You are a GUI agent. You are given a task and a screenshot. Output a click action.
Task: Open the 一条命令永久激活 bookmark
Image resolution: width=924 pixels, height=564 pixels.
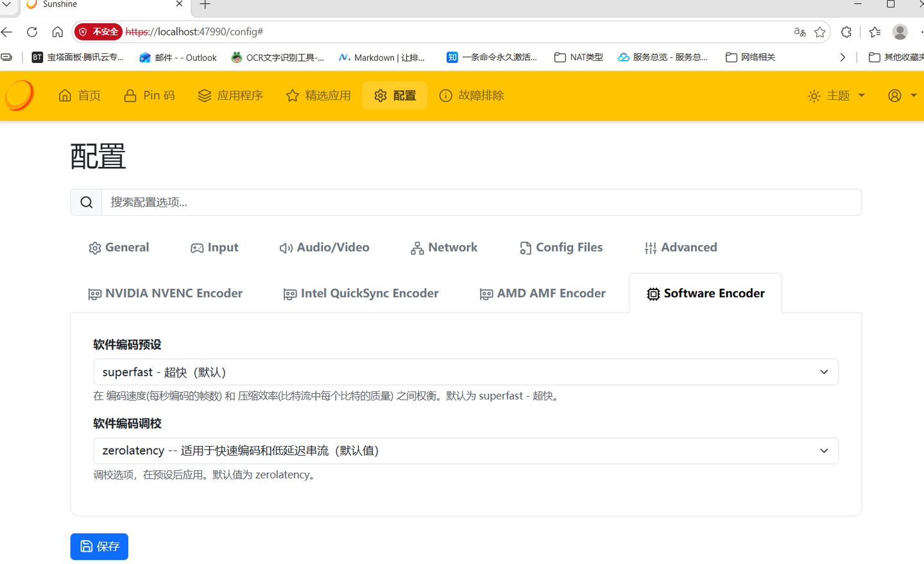click(x=492, y=57)
